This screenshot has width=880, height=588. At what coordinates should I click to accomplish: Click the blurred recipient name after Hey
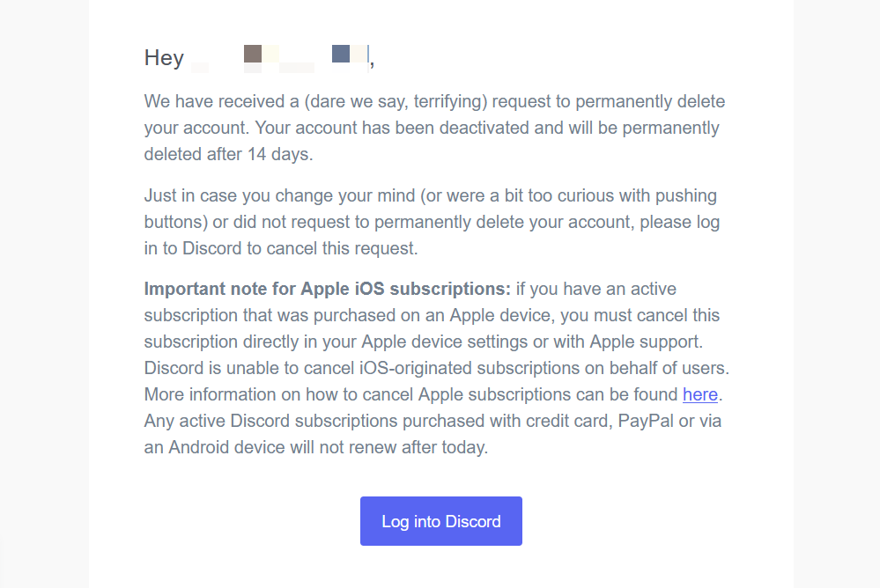tap(280, 58)
